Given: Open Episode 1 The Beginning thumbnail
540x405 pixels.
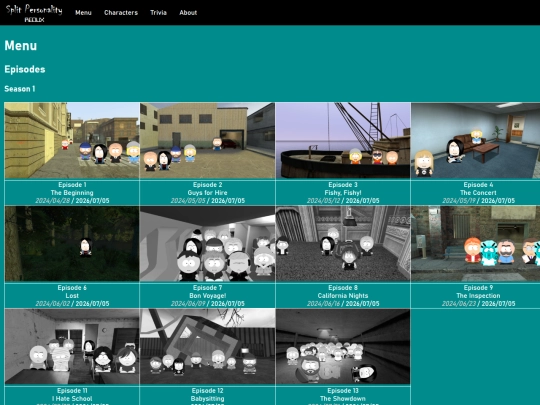Looking at the screenshot, I should pyautogui.click(x=72, y=140).
